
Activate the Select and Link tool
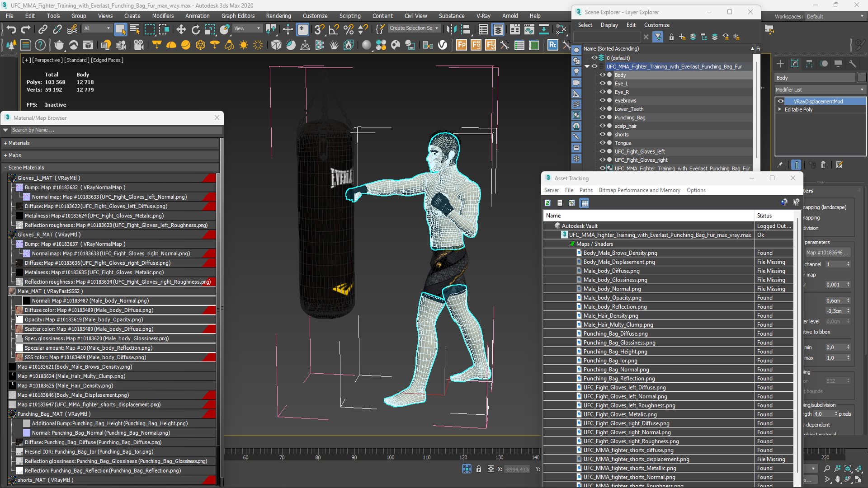pos(42,30)
